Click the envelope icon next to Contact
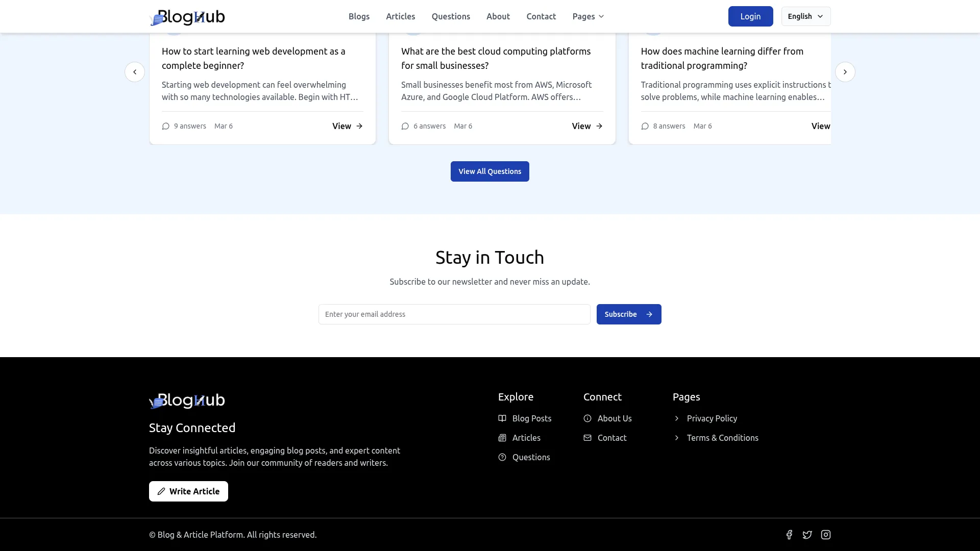 pos(587,438)
